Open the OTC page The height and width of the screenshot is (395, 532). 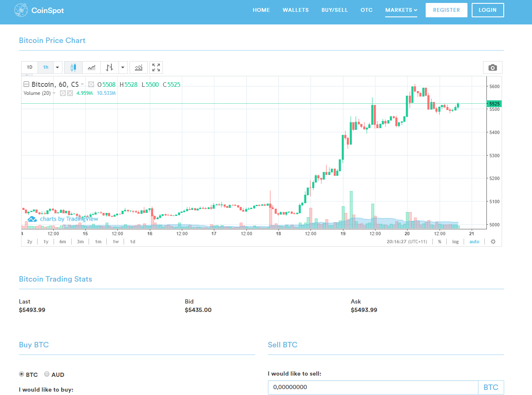tap(367, 10)
